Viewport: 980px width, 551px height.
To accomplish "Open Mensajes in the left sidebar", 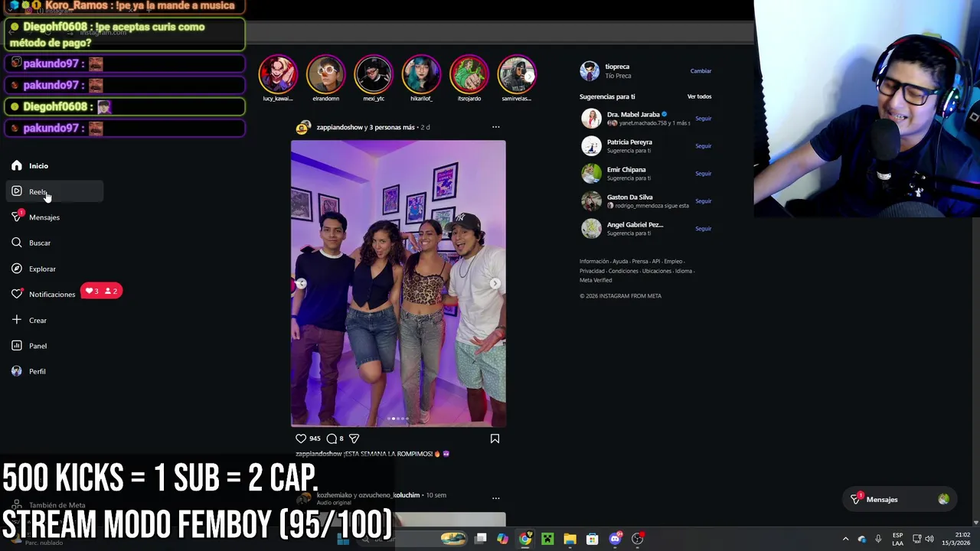I will [x=36, y=217].
